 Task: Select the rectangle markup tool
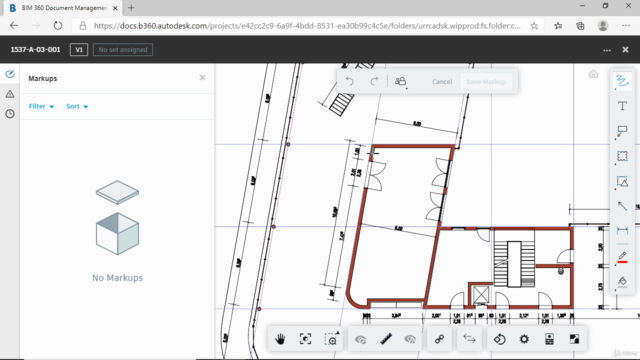622,156
